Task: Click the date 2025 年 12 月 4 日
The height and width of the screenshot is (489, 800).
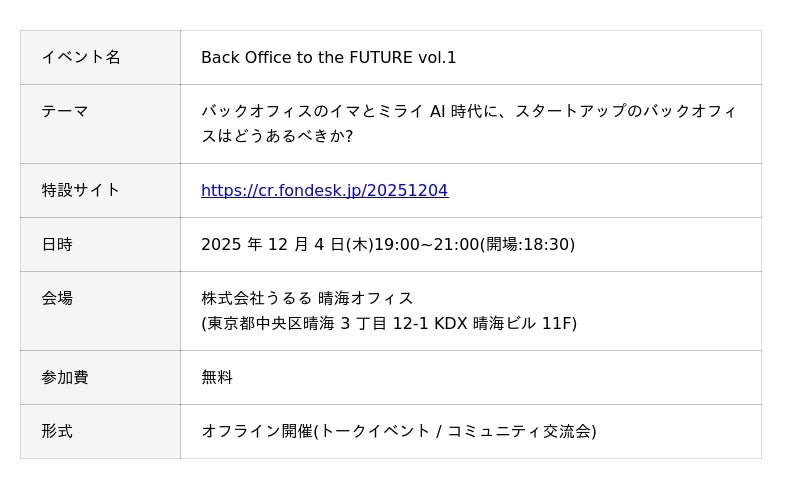Action: [272, 245]
